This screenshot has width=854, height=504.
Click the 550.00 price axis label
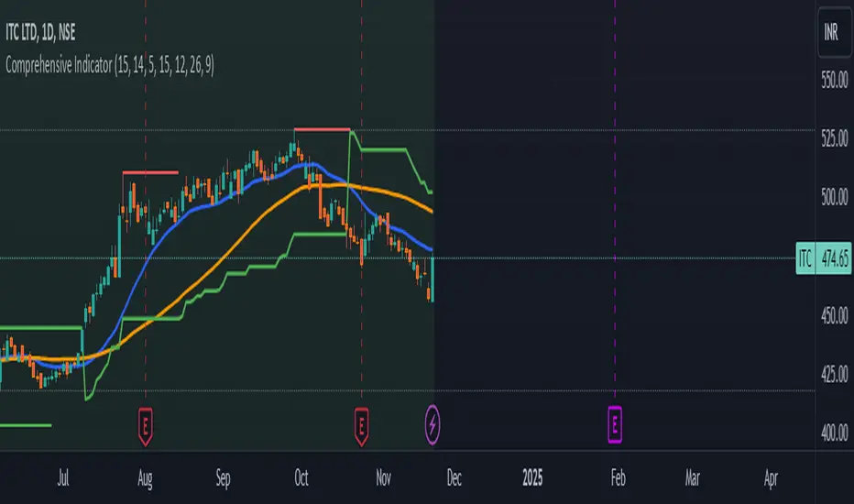[835, 80]
